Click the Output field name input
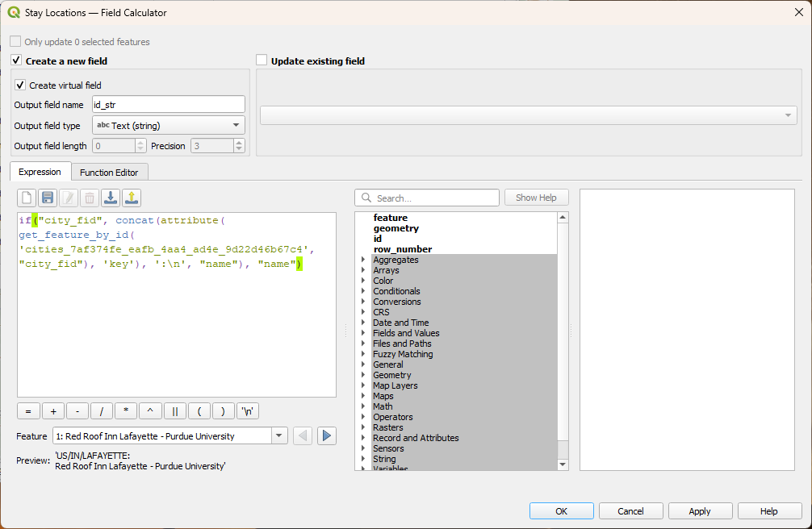Screen dimensions: 812x529 tap(168, 104)
